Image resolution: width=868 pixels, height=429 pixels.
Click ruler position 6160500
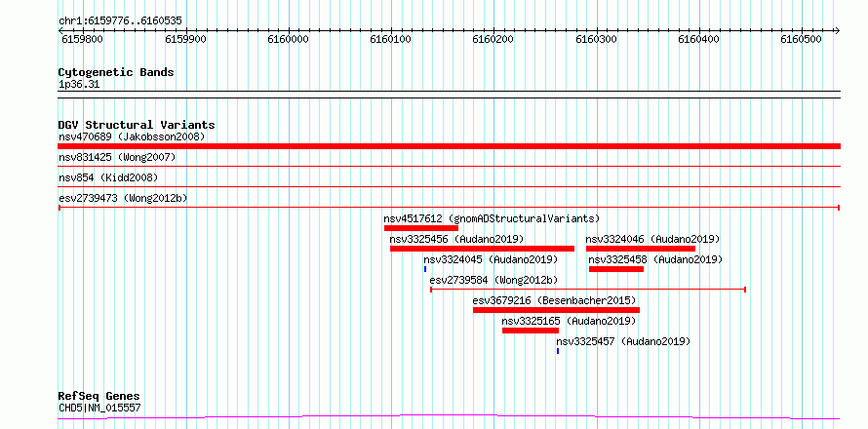801,39
